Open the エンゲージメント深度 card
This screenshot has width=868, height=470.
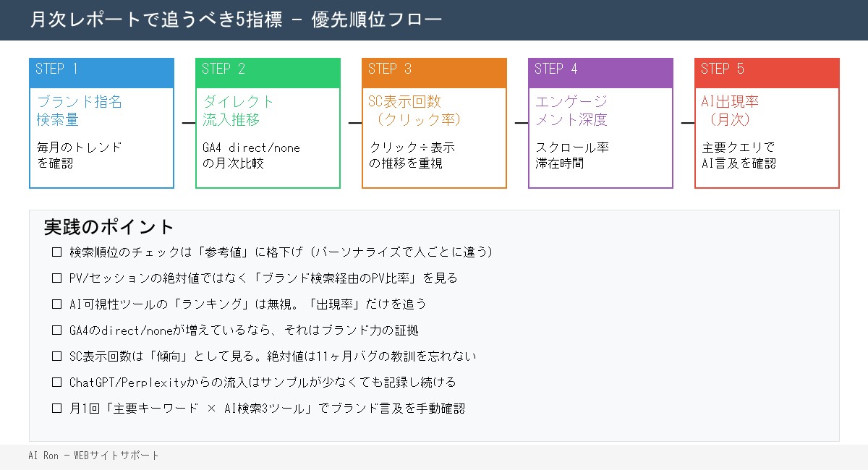(600, 137)
